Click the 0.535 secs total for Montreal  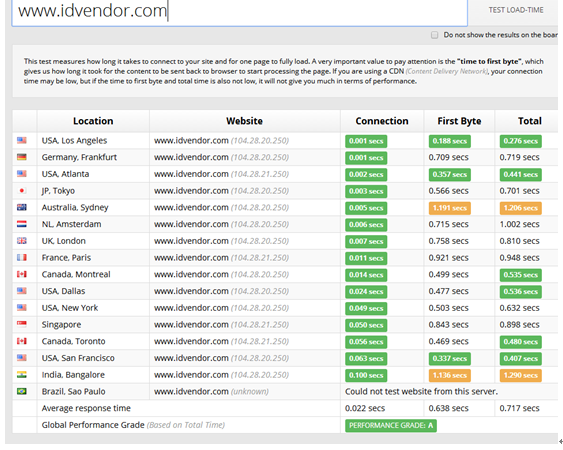pos(520,275)
